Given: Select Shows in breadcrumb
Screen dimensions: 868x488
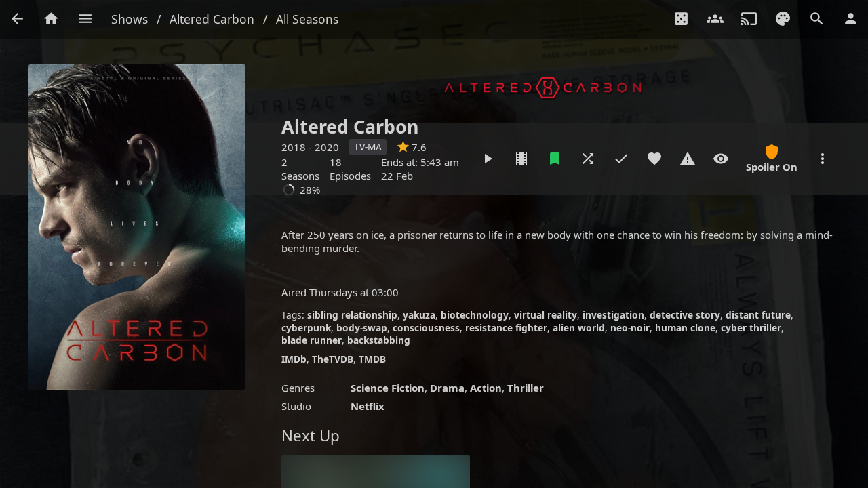Looking at the screenshot, I should [130, 20].
